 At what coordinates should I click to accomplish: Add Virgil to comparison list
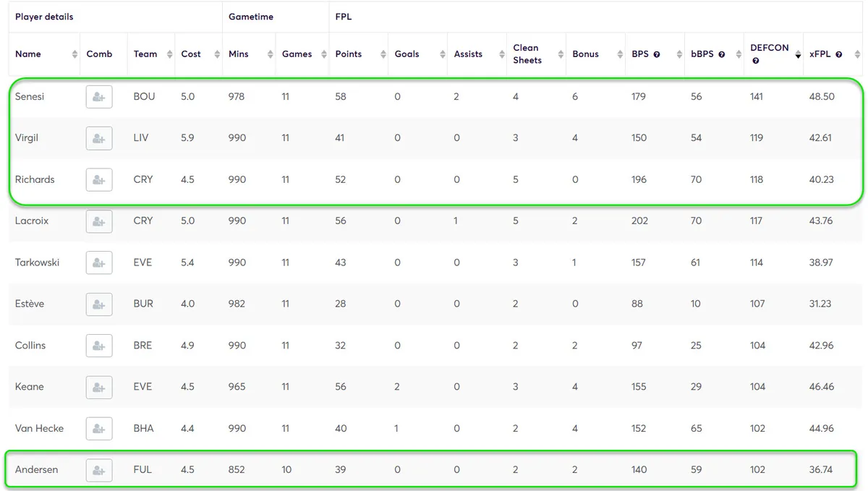pos(99,138)
